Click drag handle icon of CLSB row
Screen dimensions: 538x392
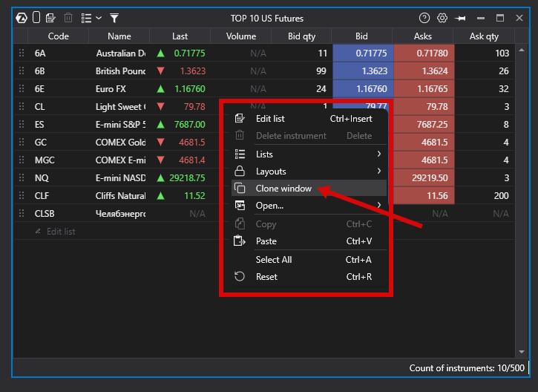click(22, 214)
